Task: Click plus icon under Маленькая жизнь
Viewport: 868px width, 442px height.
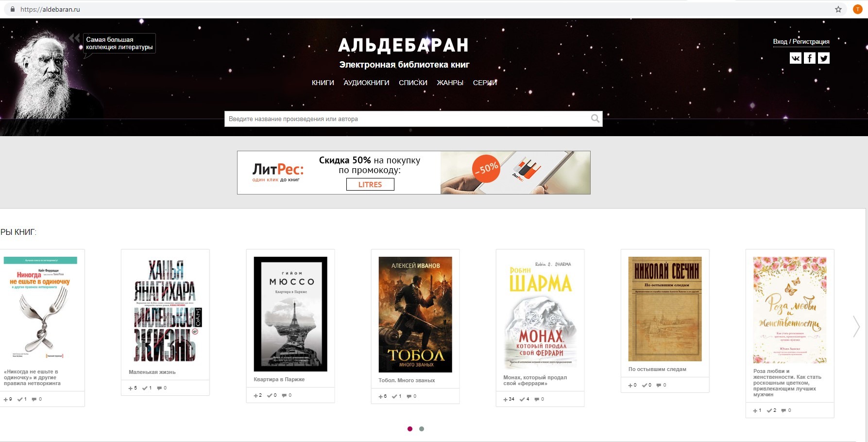Action: coord(131,388)
